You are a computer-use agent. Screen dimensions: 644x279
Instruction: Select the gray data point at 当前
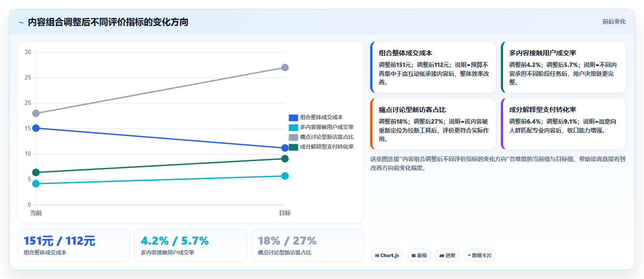click(x=36, y=113)
